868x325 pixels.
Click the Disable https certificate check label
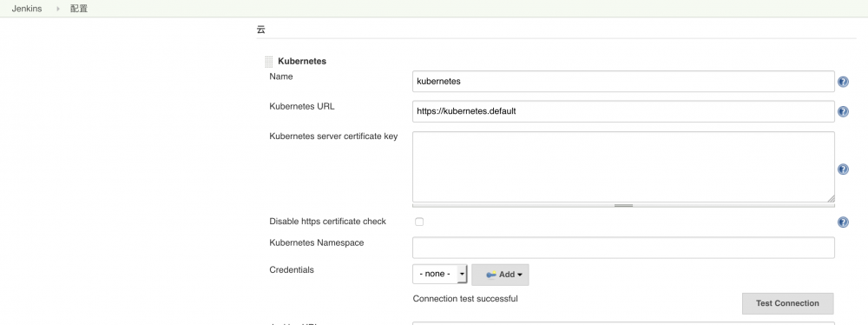328,222
